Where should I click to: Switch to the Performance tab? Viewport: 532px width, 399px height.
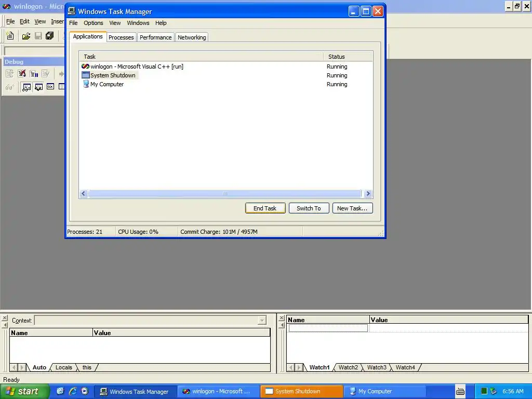155,37
